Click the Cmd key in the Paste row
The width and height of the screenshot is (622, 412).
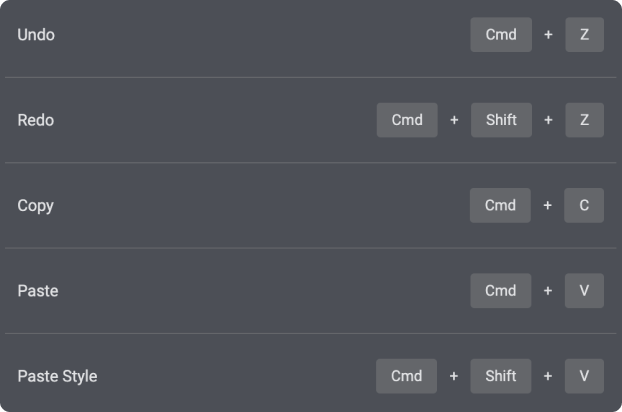tap(500, 291)
